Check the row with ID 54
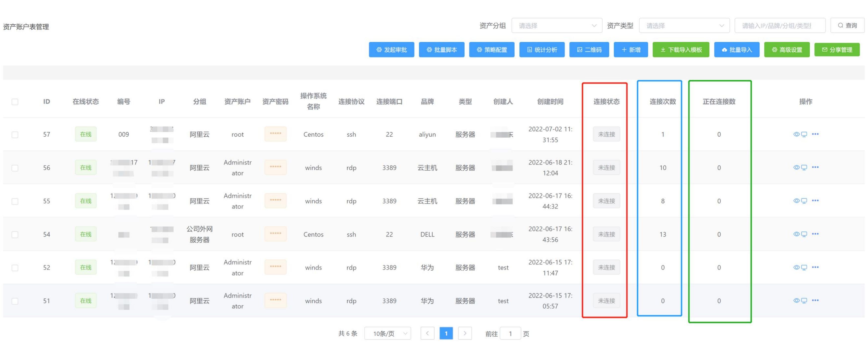Viewport: 868px width, 353px height. (15, 235)
